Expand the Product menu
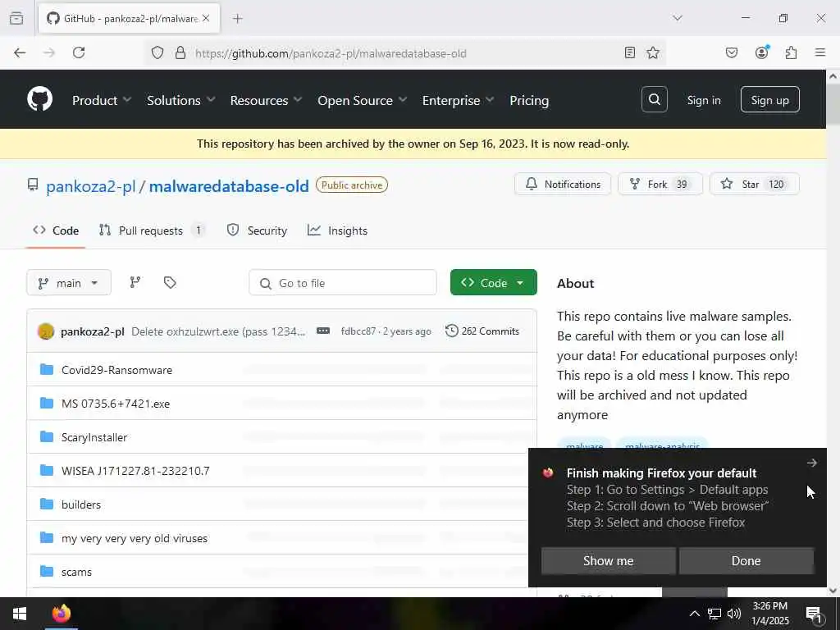The height and width of the screenshot is (630, 840). pos(102,100)
